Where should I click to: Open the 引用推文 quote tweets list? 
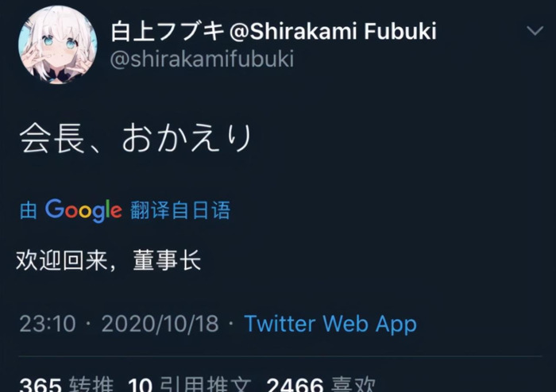pyautogui.click(x=206, y=385)
